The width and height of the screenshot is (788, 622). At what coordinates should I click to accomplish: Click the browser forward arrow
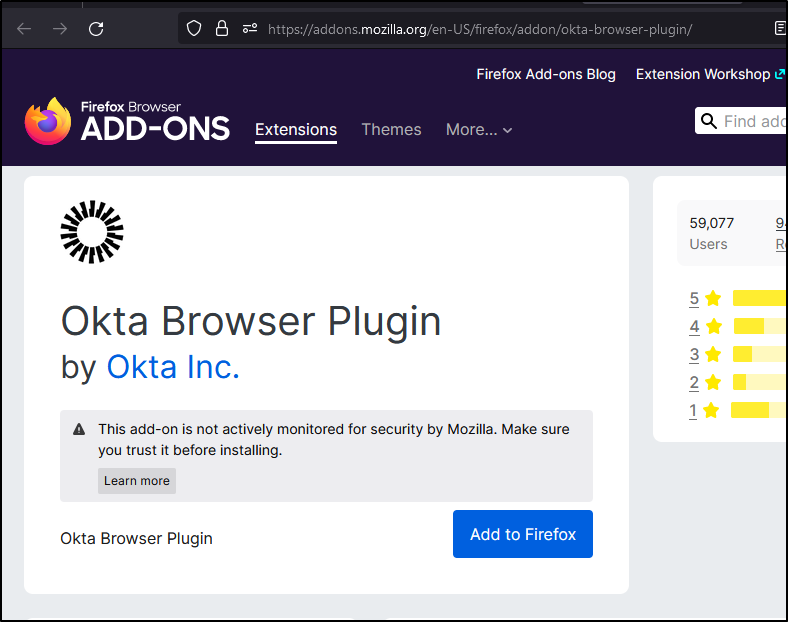point(60,29)
